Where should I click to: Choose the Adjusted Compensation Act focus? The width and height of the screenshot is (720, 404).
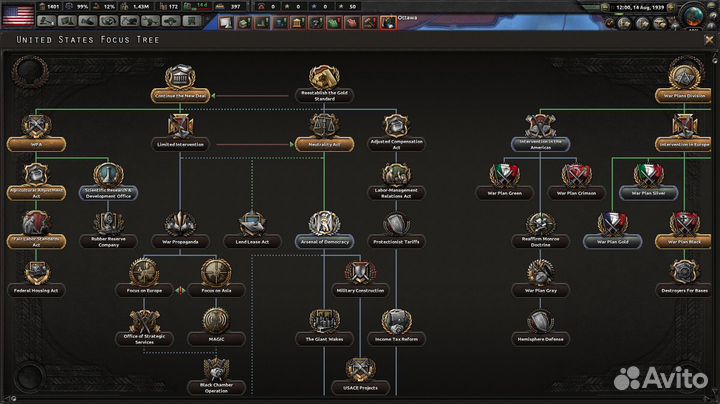[x=396, y=134]
